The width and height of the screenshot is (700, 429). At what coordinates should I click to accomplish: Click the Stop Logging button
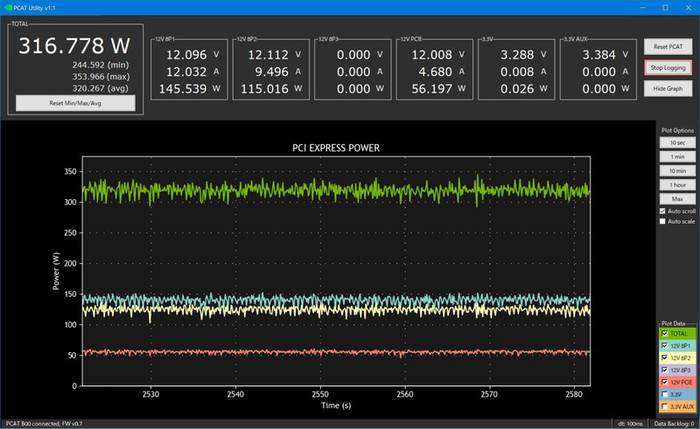(668, 68)
